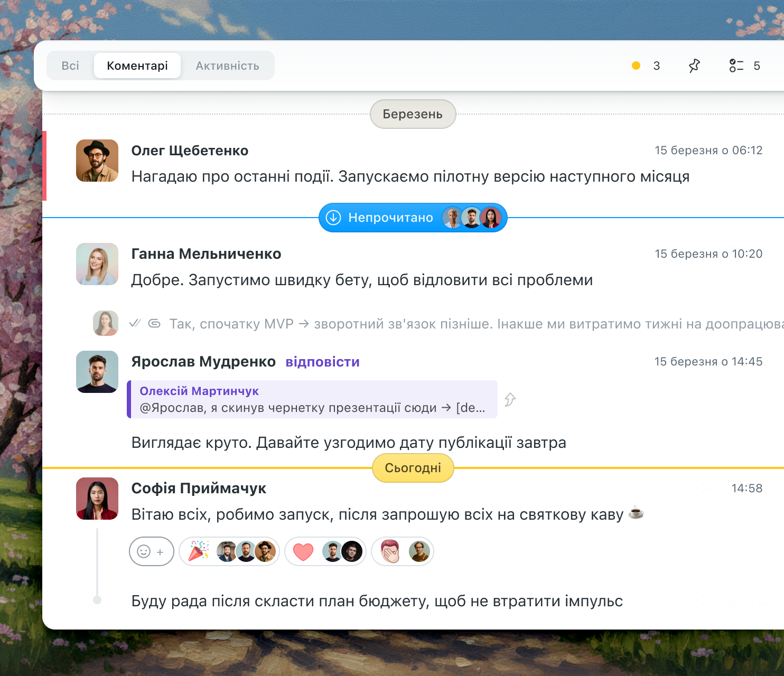Open quoted message from Олексій Мартинчук
The height and width of the screenshot is (676, 784).
(x=312, y=400)
